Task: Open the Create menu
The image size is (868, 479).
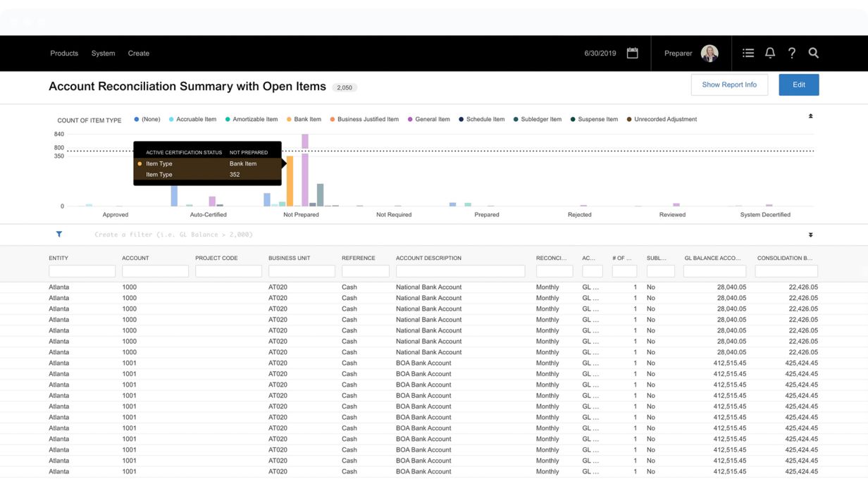Action: coord(139,54)
